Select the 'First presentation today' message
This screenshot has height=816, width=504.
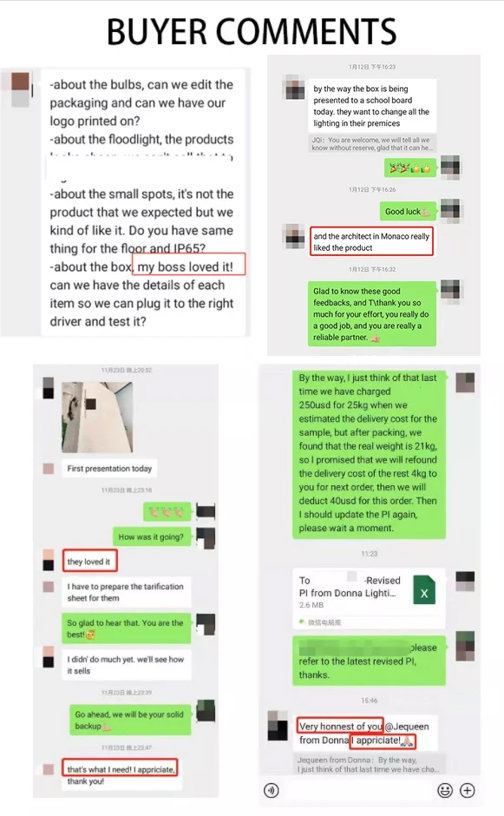110,469
